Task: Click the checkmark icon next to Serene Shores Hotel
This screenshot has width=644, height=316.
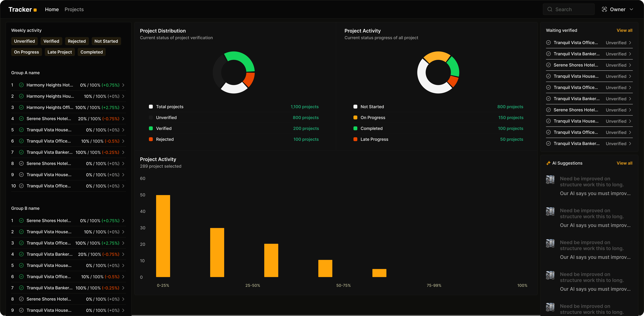Action: 21,119
